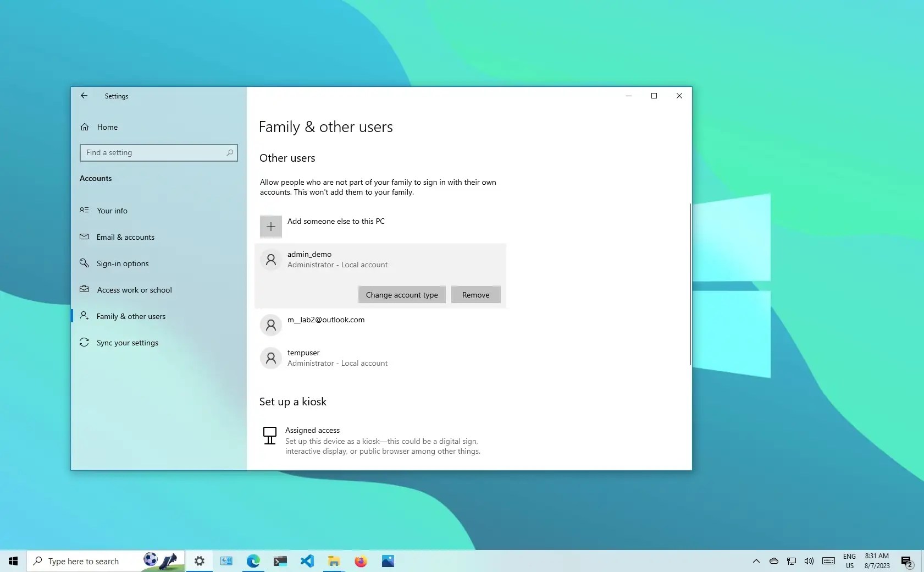Select the Your info person icon

pos(85,210)
